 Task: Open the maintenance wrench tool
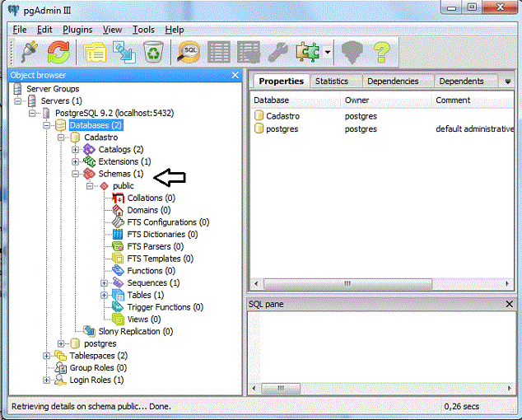click(278, 52)
